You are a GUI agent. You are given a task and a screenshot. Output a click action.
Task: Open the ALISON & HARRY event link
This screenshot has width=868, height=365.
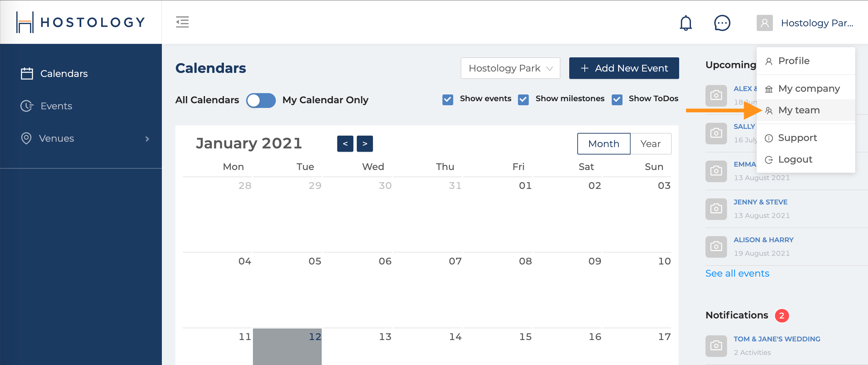coord(763,240)
